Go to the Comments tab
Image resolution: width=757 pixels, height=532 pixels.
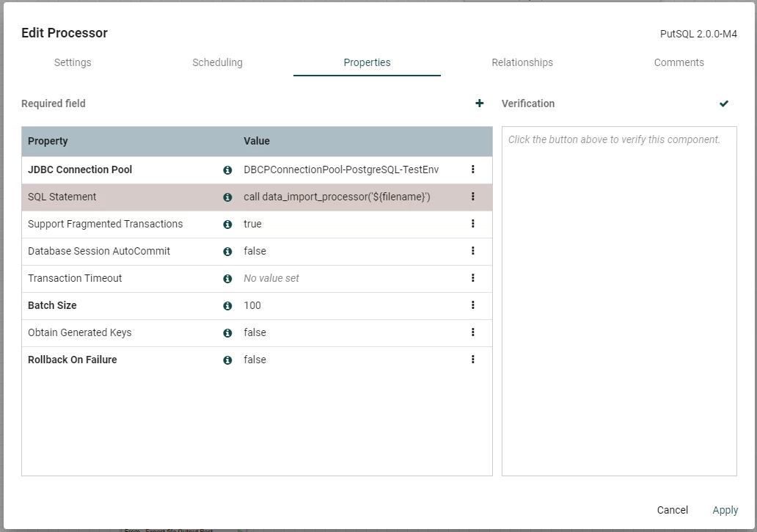click(x=679, y=62)
